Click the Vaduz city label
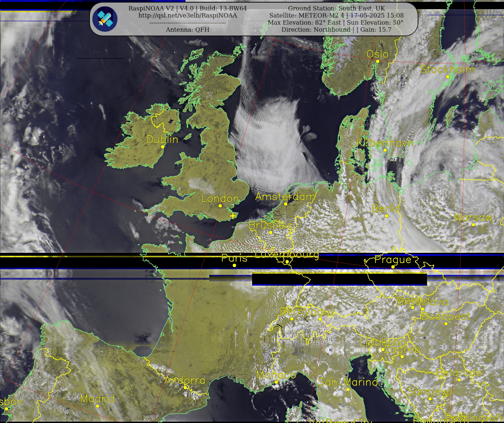 point(320,312)
